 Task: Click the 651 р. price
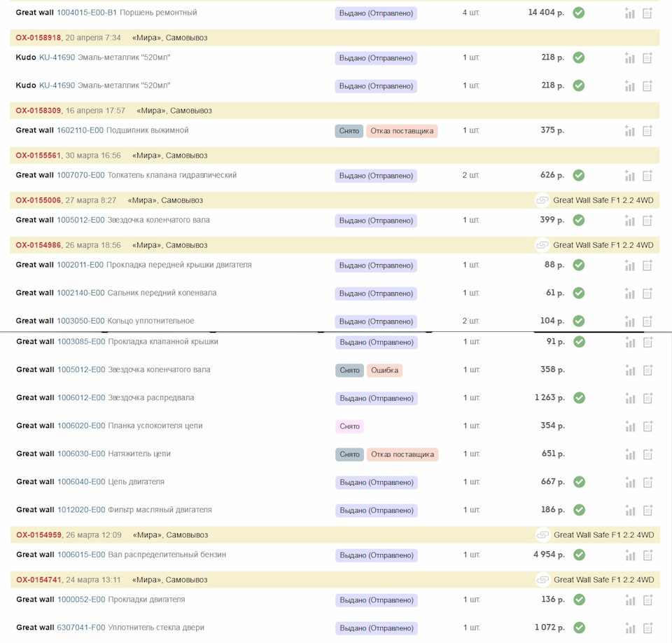(553, 453)
